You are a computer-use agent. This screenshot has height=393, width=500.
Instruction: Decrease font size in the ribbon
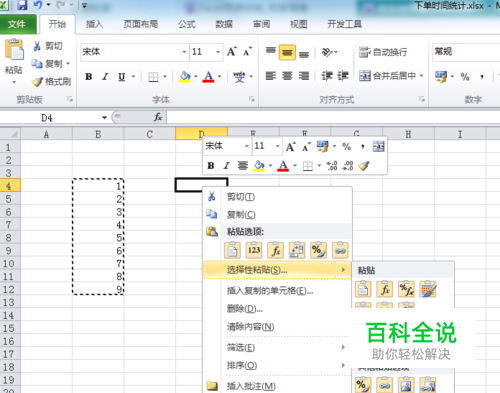point(248,52)
